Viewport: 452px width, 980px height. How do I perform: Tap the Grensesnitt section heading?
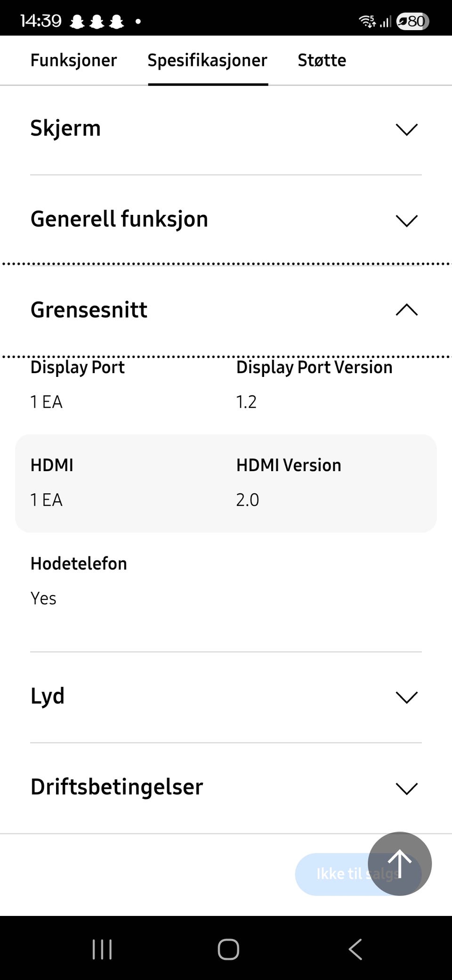coord(89,310)
